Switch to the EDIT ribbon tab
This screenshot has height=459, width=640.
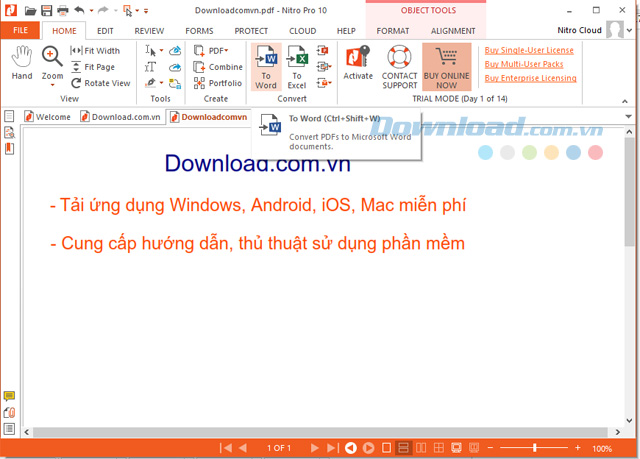point(105,31)
